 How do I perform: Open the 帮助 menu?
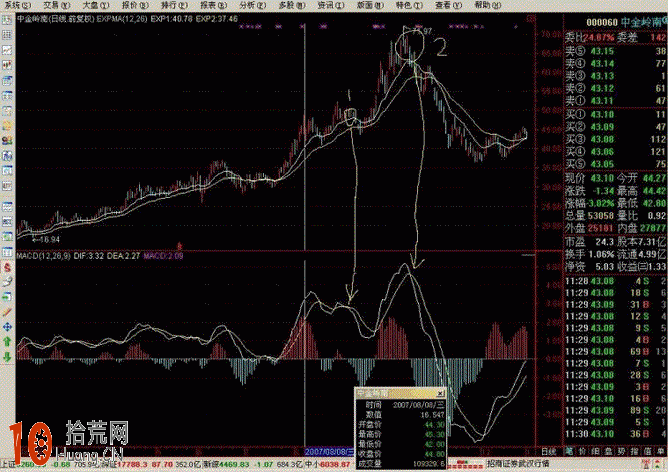coord(488,5)
